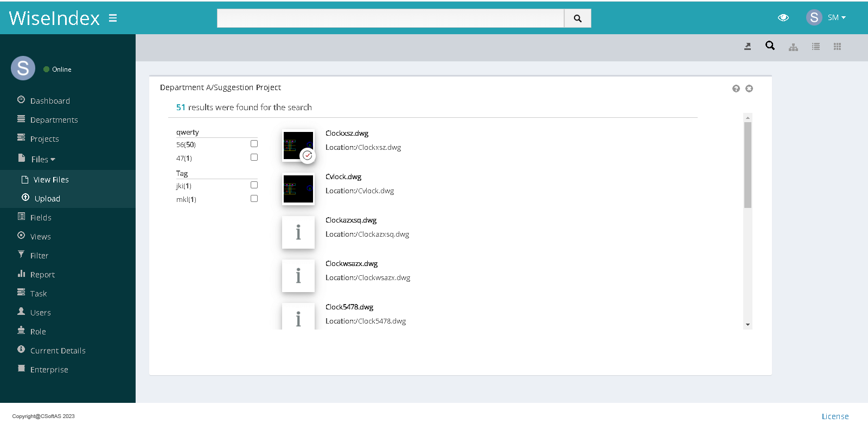Toggle the eye visibility icon in header
Screen dimensions: 868x430
[783, 18]
